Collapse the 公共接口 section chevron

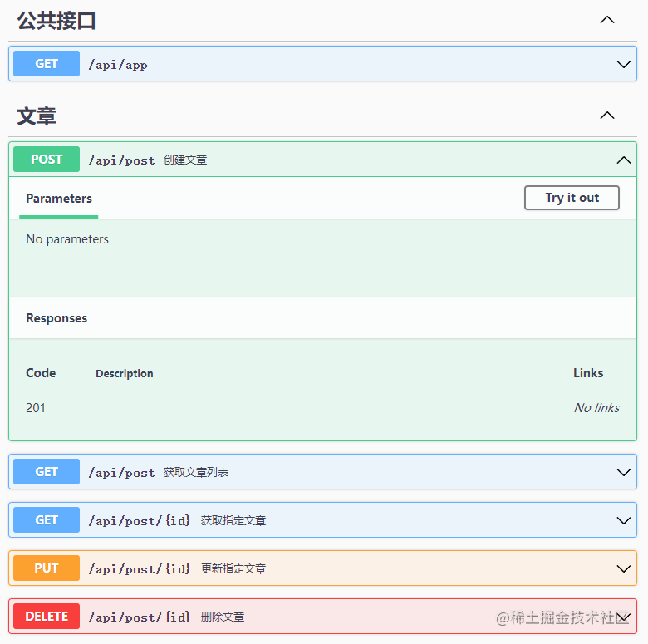point(607,20)
